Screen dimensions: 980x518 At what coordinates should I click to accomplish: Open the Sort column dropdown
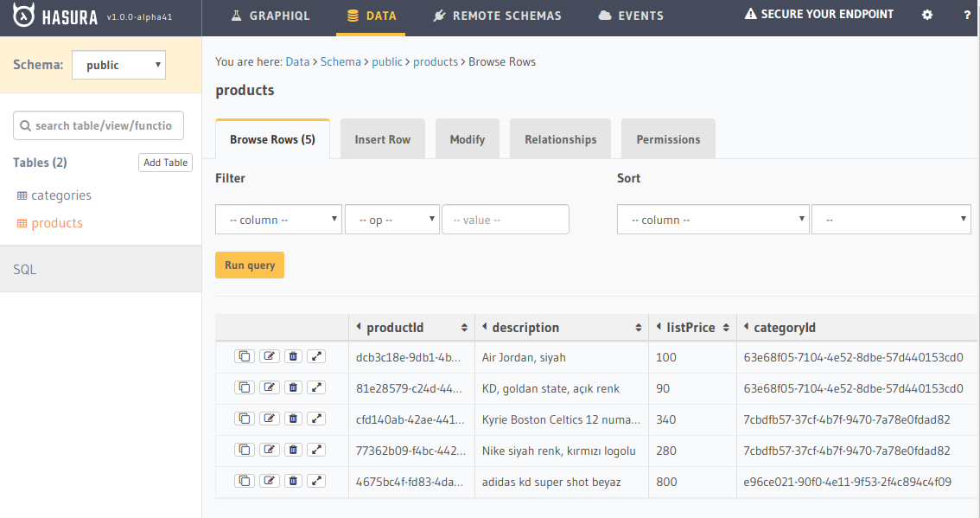(713, 220)
